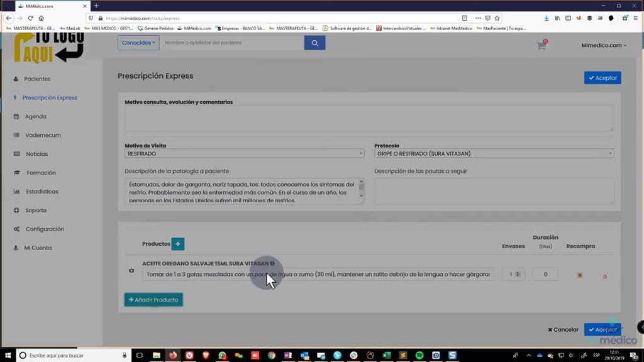This screenshot has height=362, width=644.
Task: Open Empresas - BANCO SA bookmark
Action: click(240, 28)
